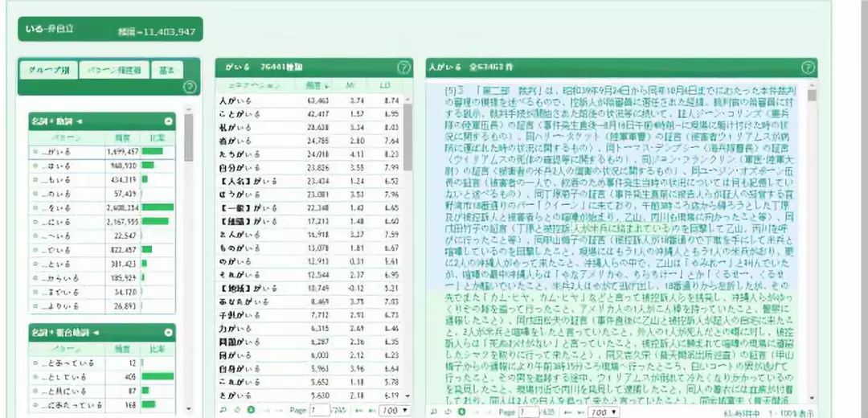868x418 pixels.
Task: Select the 子供がいる collocation row
Action: click(x=309, y=315)
